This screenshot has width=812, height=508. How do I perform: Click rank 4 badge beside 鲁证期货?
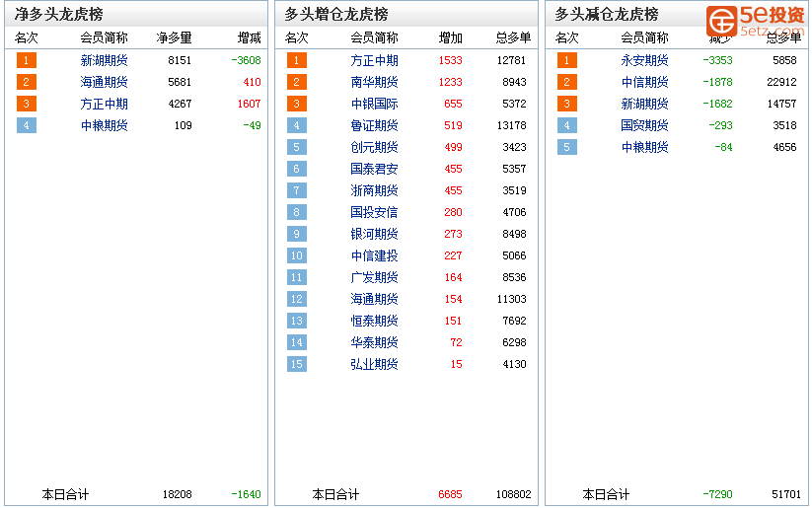point(297,126)
